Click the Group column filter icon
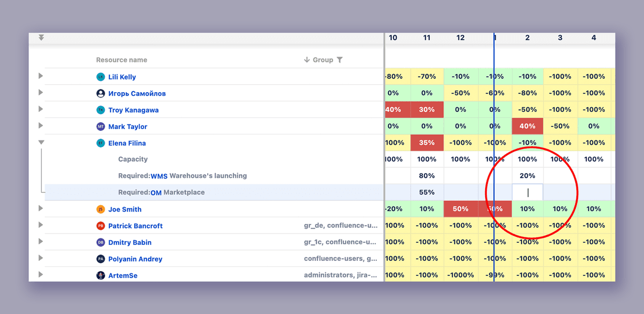 (x=339, y=60)
